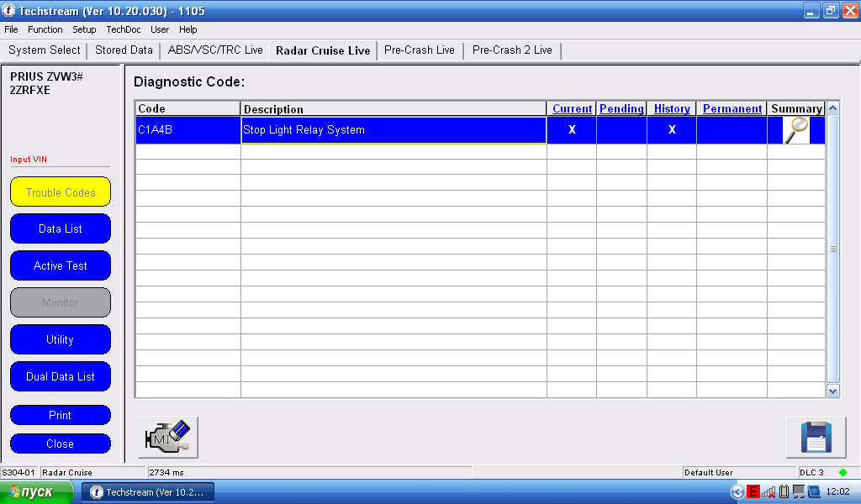The width and height of the screenshot is (861, 504).
Task: Click the Code column header
Action: [188, 108]
